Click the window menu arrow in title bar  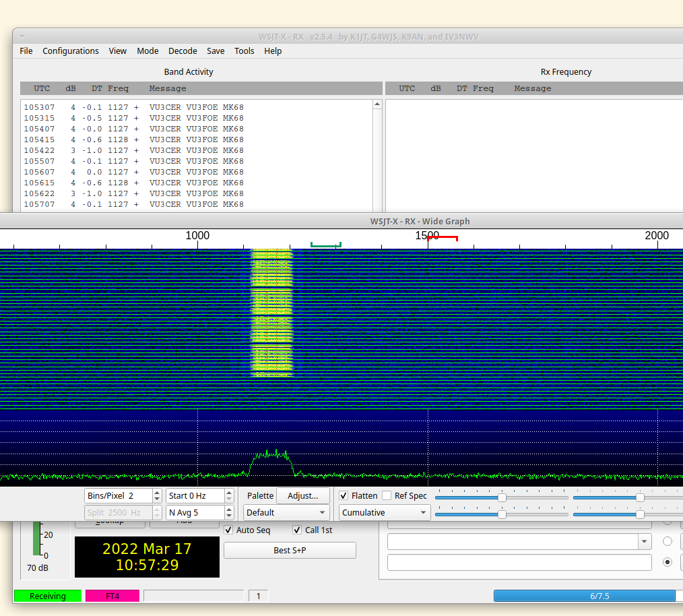(22, 36)
